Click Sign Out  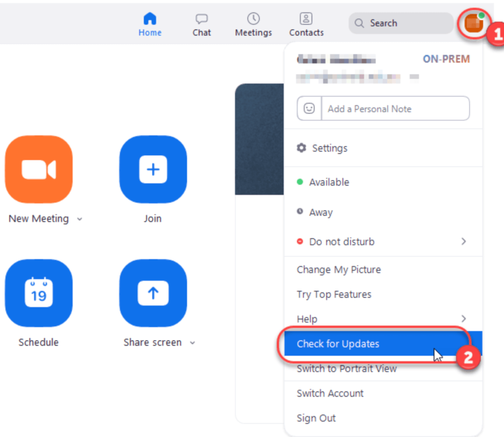tap(383, 418)
